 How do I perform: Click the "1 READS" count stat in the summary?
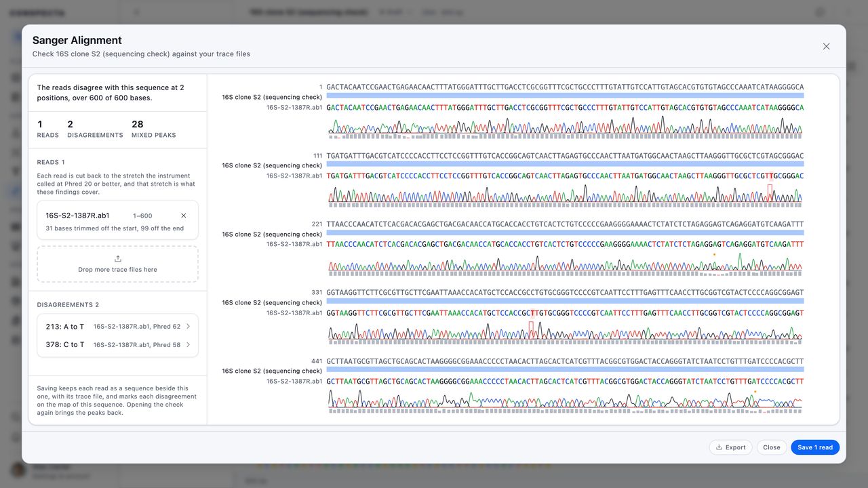coord(47,129)
